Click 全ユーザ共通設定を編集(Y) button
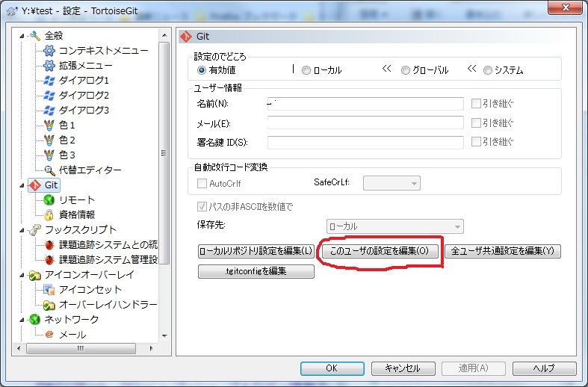 point(503,251)
